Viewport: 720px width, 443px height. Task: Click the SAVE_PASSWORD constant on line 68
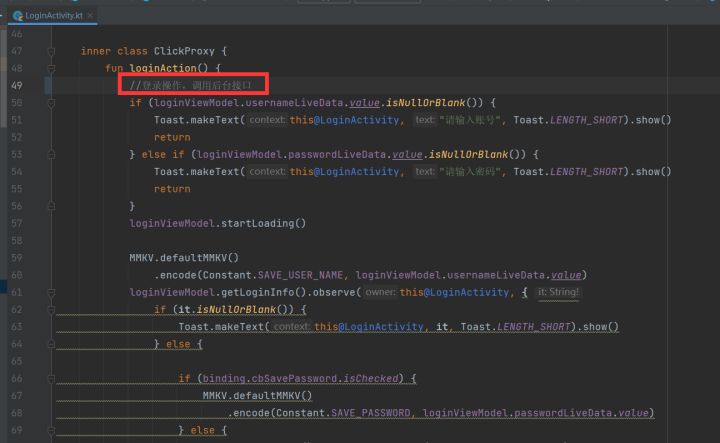[371, 413]
